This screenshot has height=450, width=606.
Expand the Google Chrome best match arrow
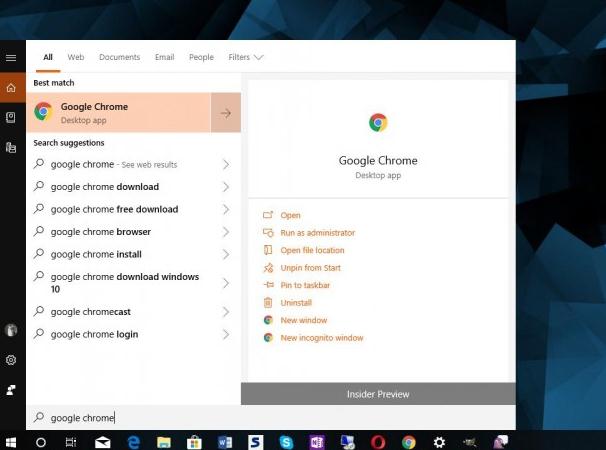point(226,113)
